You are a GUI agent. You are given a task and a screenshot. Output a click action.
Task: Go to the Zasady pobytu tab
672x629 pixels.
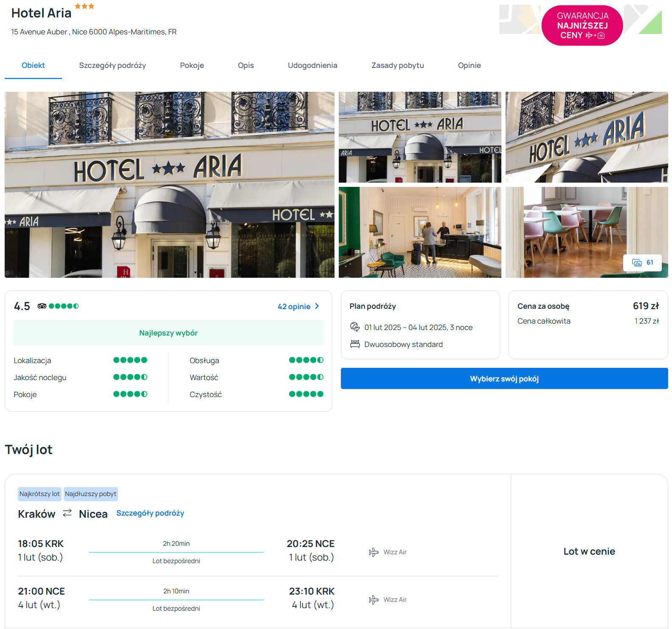397,65
